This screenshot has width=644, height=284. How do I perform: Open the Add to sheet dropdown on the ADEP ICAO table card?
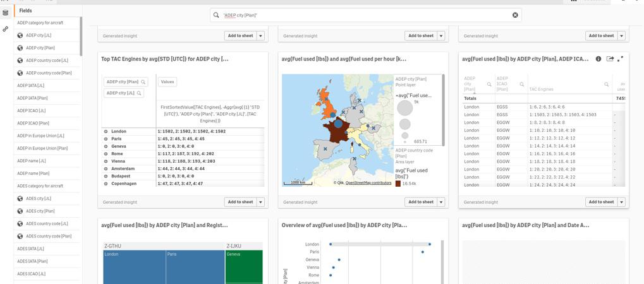(x=621, y=202)
